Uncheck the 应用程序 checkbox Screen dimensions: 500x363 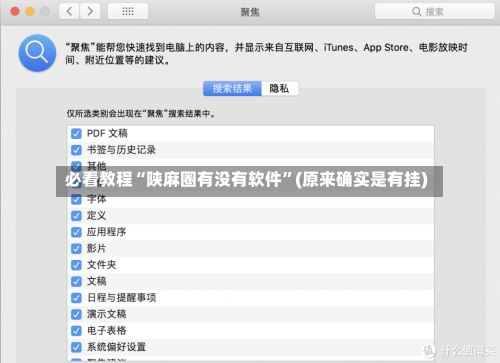(x=76, y=232)
